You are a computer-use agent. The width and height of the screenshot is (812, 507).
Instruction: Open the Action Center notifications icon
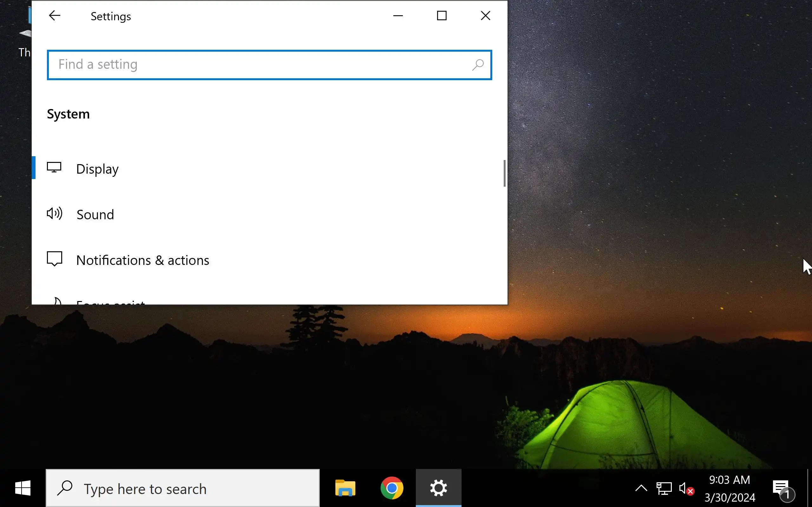click(x=783, y=489)
